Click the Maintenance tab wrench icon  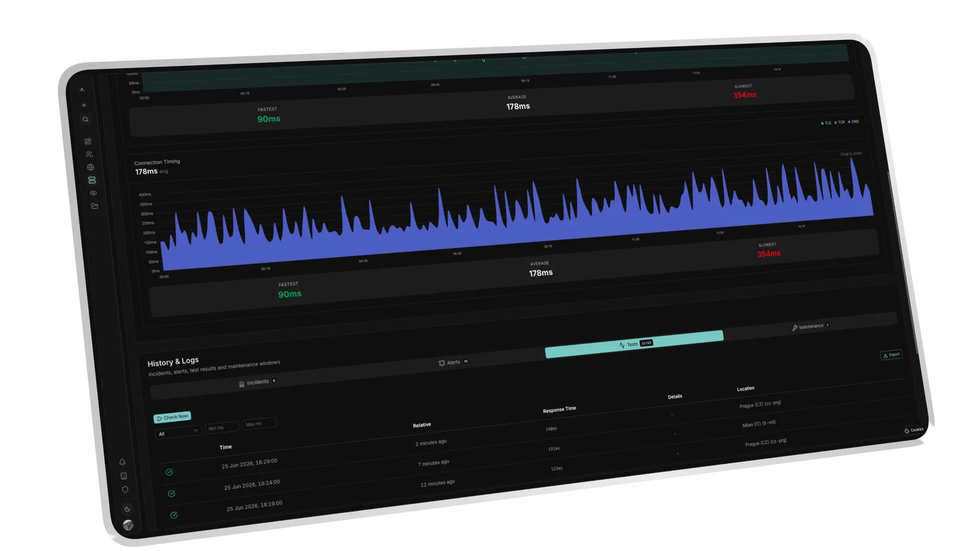795,328
